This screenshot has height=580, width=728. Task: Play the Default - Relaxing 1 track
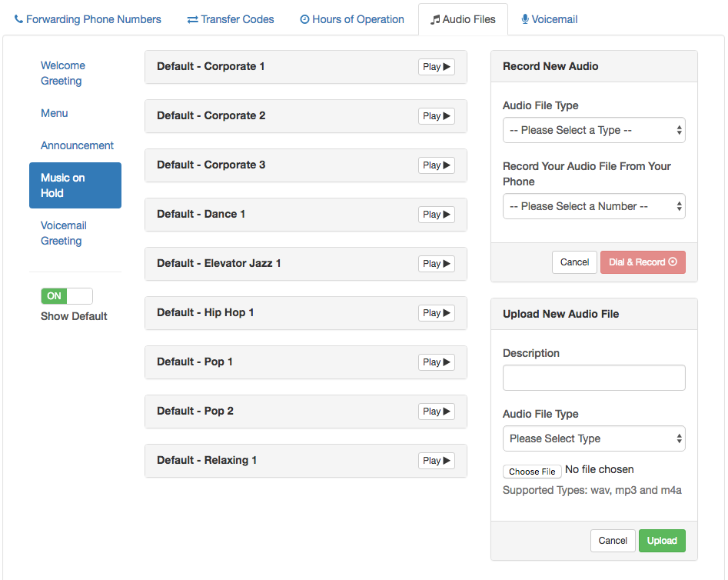point(436,461)
